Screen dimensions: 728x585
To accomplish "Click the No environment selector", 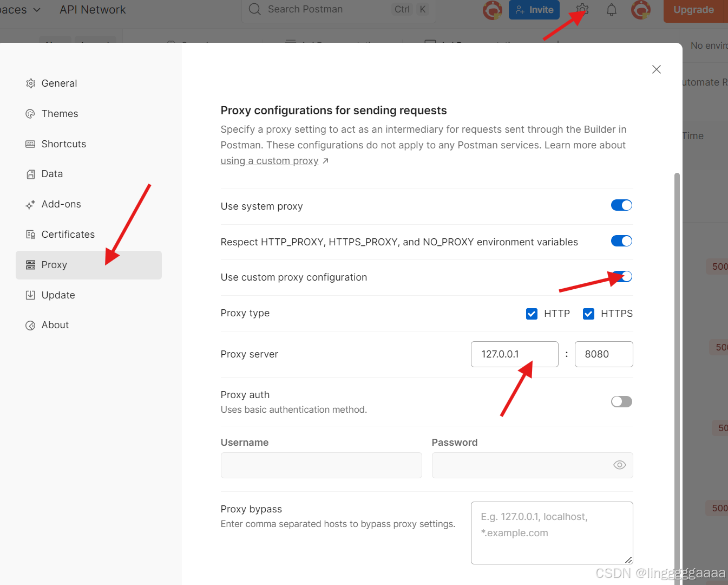I will point(709,45).
